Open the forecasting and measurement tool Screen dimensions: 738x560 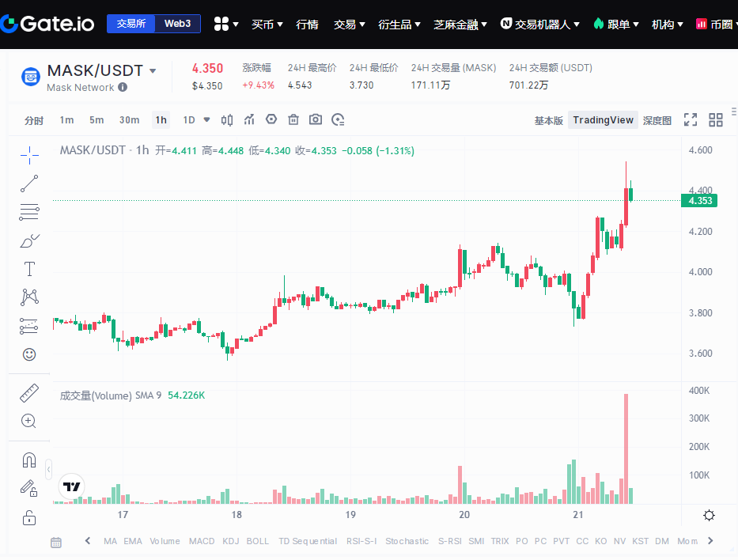(29, 326)
